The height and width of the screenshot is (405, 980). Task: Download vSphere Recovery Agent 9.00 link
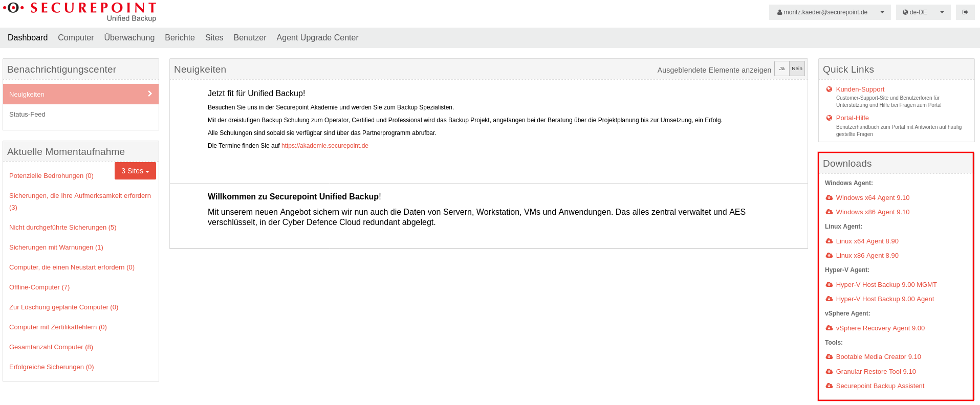click(x=881, y=328)
